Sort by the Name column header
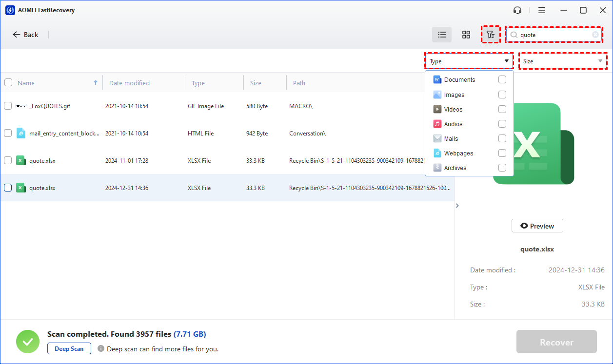This screenshot has width=613, height=364. (26, 83)
